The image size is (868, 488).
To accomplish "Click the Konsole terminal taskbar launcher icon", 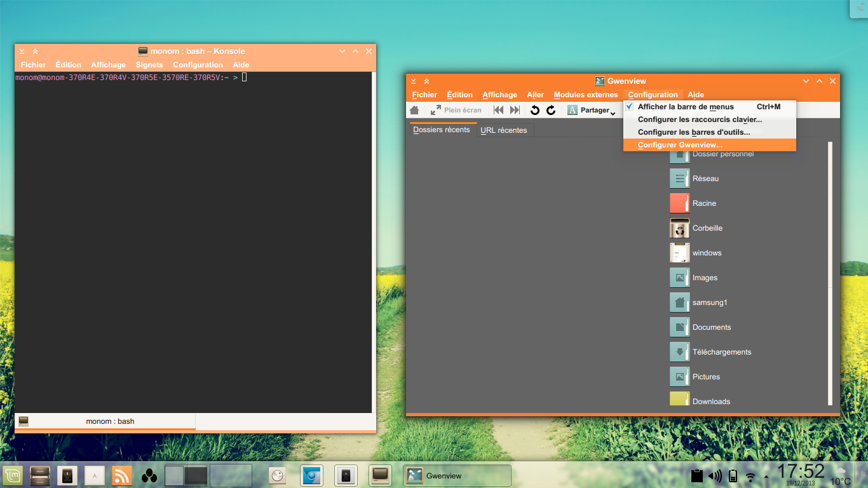I will (x=381, y=475).
